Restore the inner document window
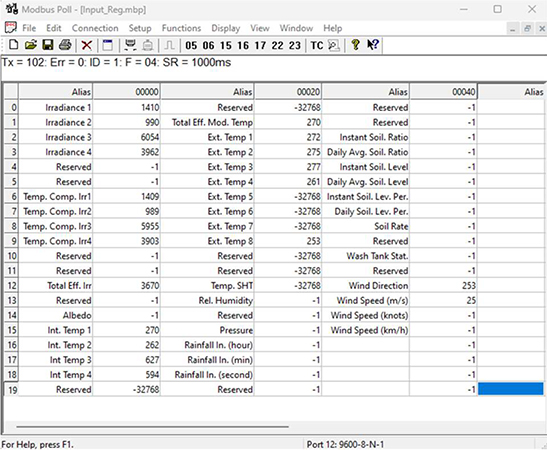Image resolution: width=547 pixels, height=450 pixels. pos(527,29)
